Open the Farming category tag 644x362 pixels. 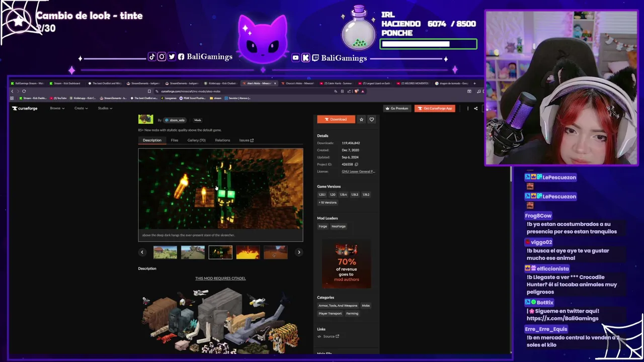point(352,314)
